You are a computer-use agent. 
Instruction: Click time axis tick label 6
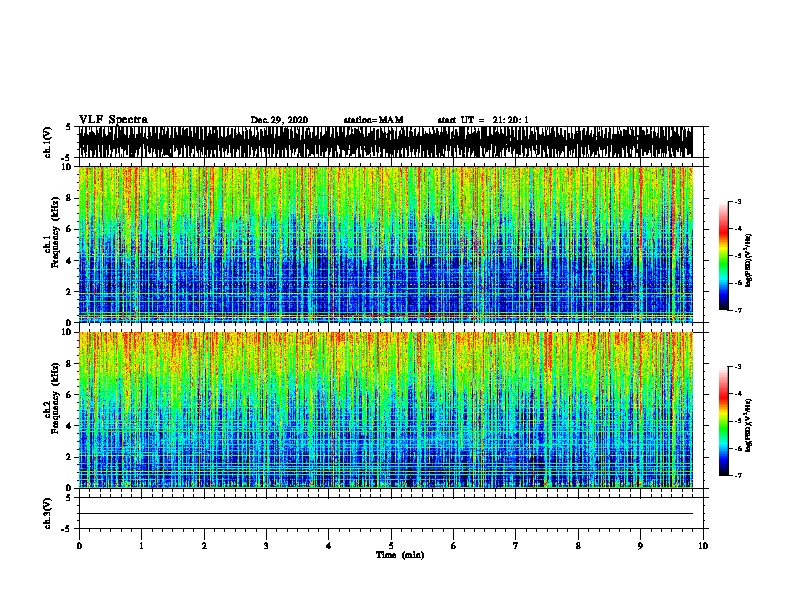pyautogui.click(x=454, y=546)
